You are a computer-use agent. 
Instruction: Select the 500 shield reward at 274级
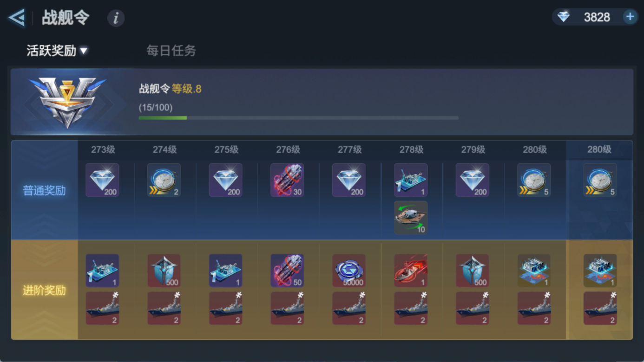point(164,271)
